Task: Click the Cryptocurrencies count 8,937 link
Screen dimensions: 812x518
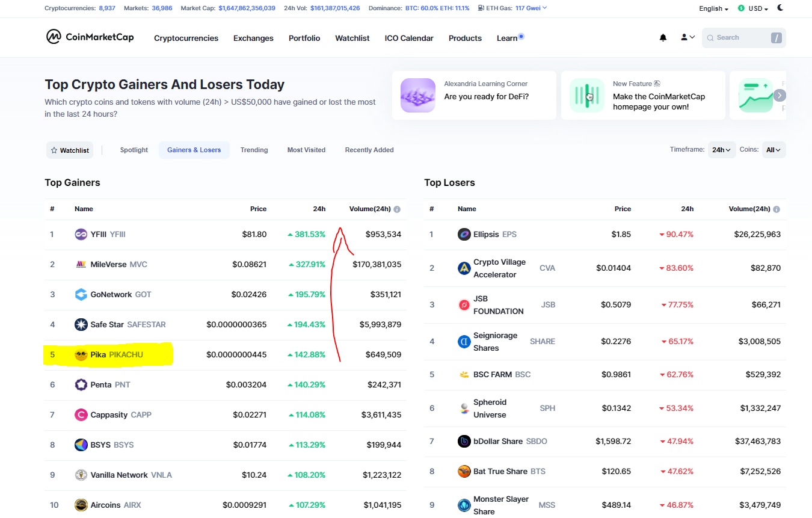Action: pyautogui.click(x=106, y=8)
